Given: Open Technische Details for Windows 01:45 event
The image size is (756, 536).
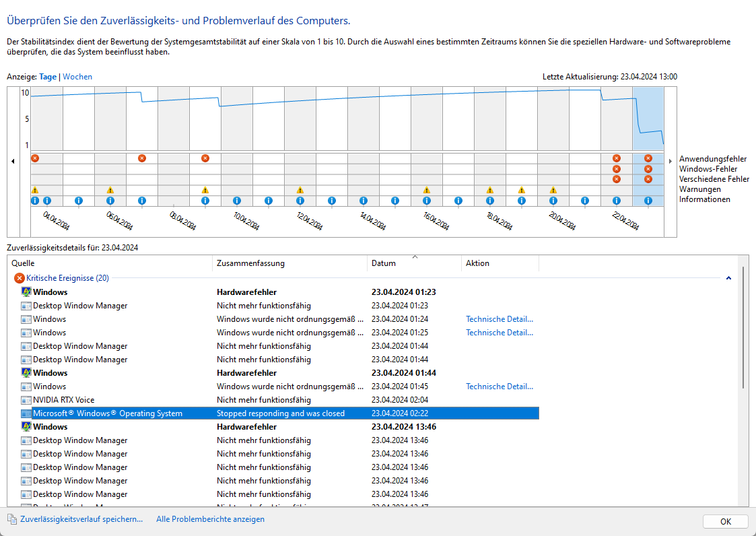Looking at the screenshot, I should [500, 387].
